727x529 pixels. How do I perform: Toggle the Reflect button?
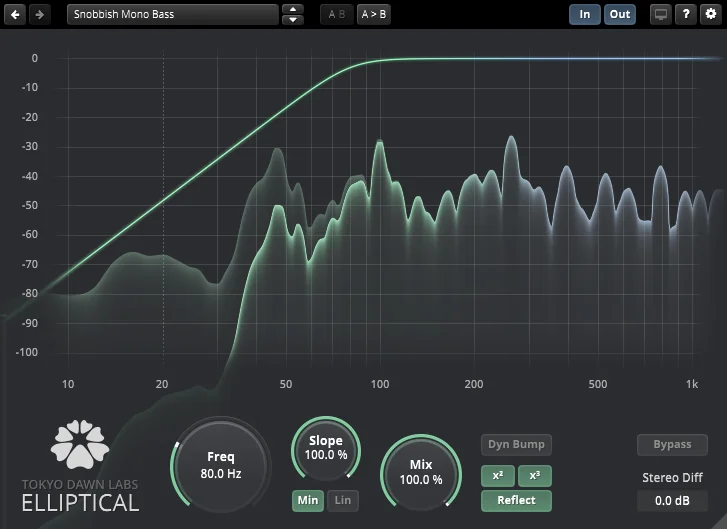[x=516, y=500]
